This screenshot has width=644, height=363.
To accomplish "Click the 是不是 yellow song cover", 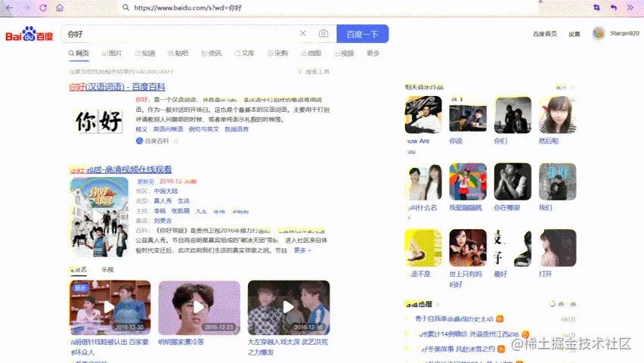I will pyautogui.click(x=423, y=248).
